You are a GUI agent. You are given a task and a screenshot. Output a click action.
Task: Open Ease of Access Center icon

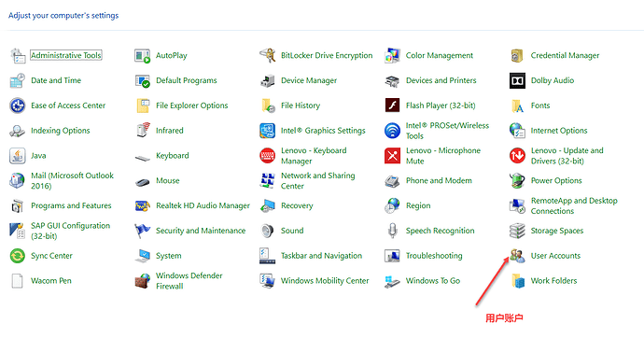click(x=18, y=106)
